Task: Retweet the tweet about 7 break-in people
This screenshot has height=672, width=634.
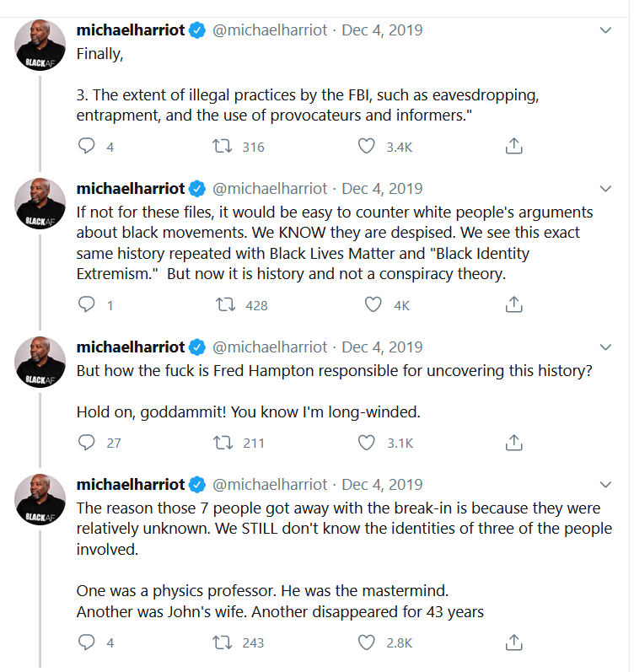Action: (223, 643)
